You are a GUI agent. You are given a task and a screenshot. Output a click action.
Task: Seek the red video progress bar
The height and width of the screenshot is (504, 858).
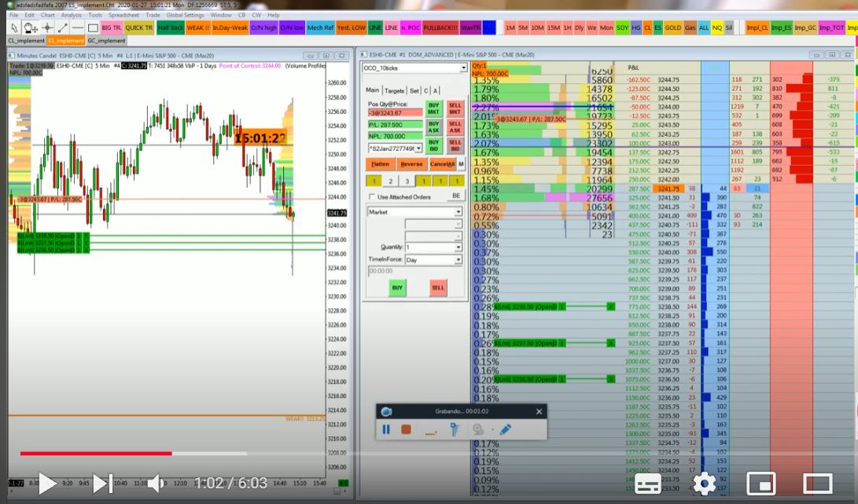[x=96, y=453]
